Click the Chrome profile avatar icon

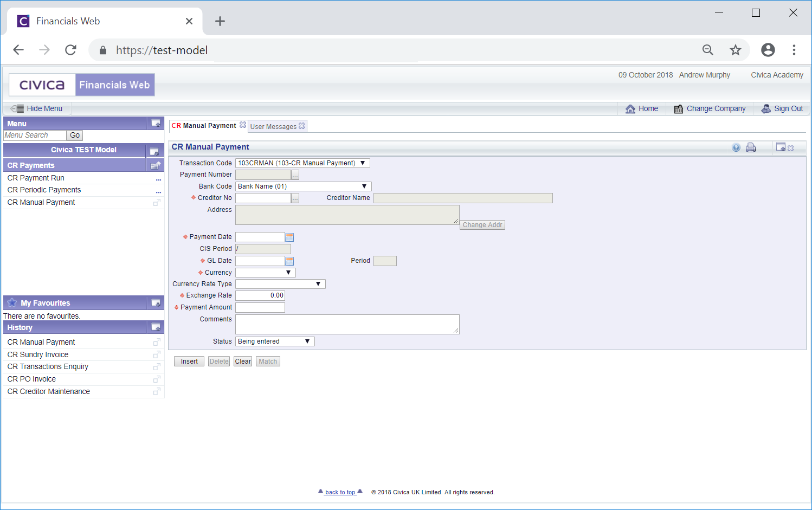[768, 50]
